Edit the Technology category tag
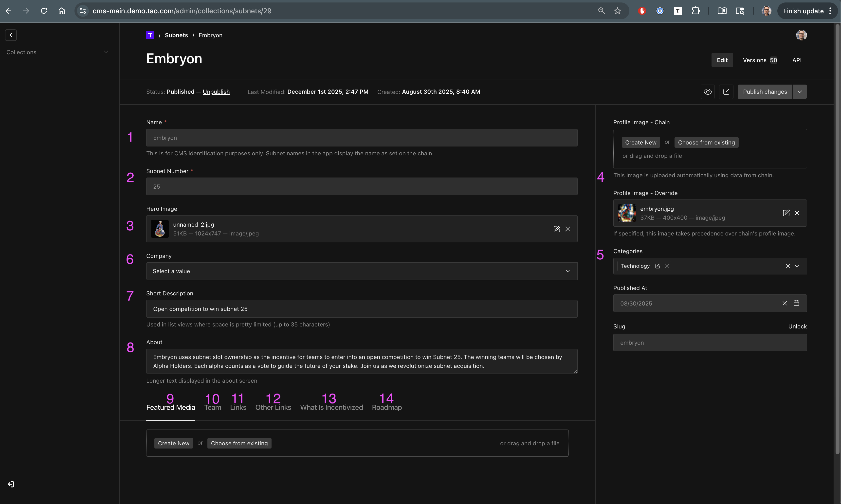The width and height of the screenshot is (841, 504). [658, 266]
